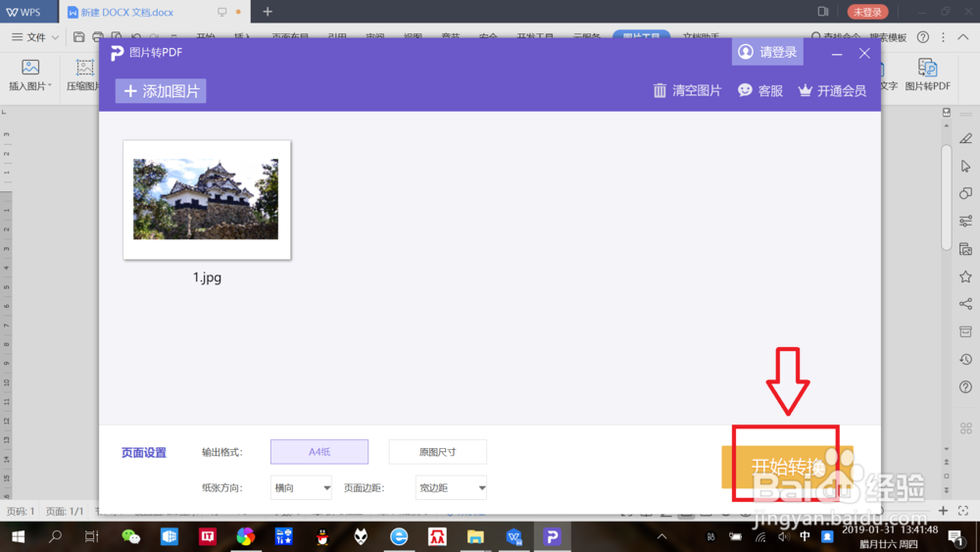The height and width of the screenshot is (552, 980).
Task: Click the help question mark icon in WPS header
Action: 922,37
